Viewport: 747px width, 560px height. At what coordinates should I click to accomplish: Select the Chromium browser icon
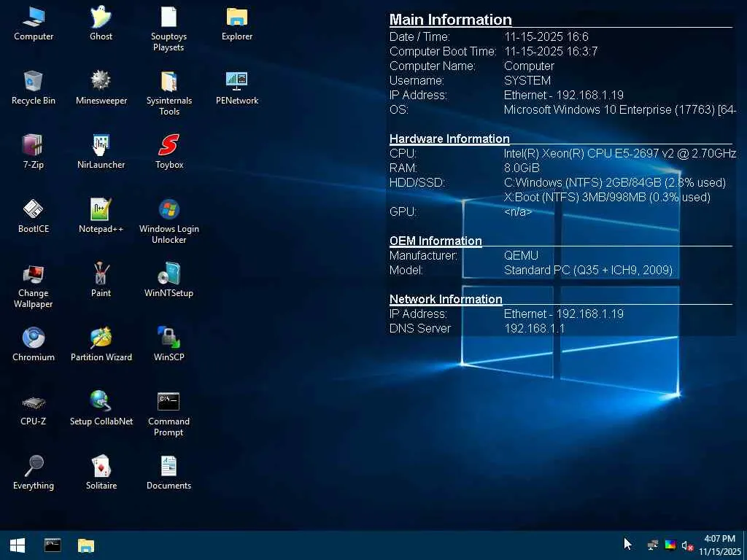point(34,344)
